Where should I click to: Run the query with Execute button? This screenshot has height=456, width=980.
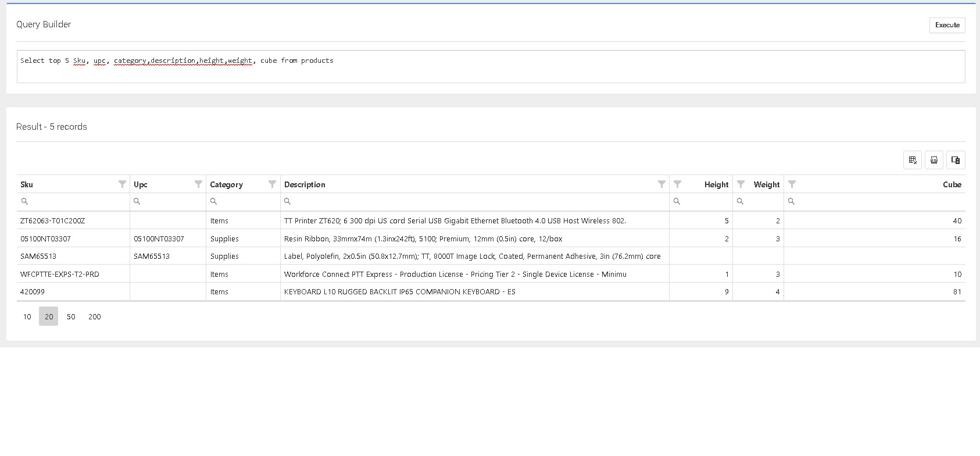[x=947, y=25]
